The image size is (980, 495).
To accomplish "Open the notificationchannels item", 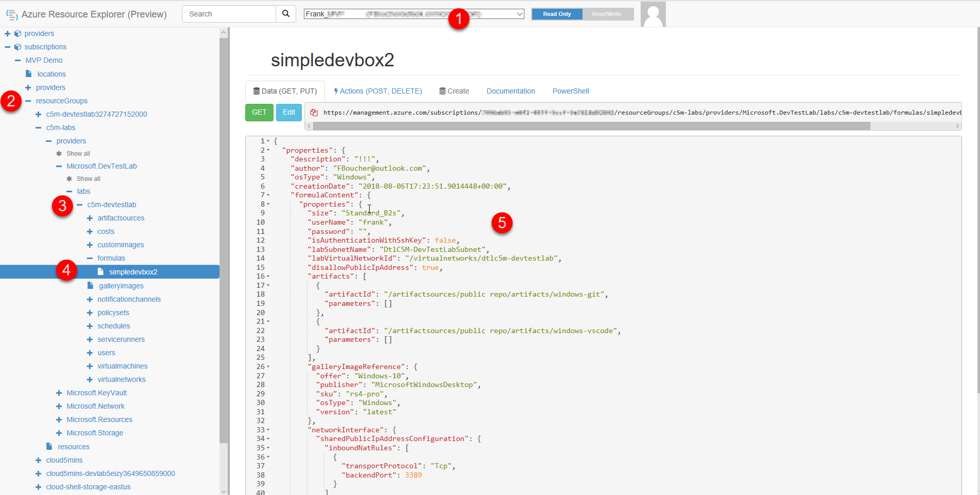I will 129,299.
